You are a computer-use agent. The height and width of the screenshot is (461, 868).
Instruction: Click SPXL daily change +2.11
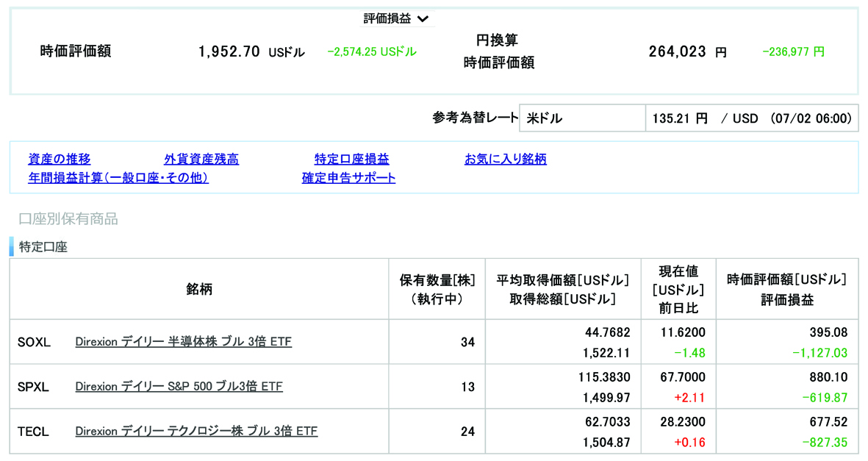(689, 398)
